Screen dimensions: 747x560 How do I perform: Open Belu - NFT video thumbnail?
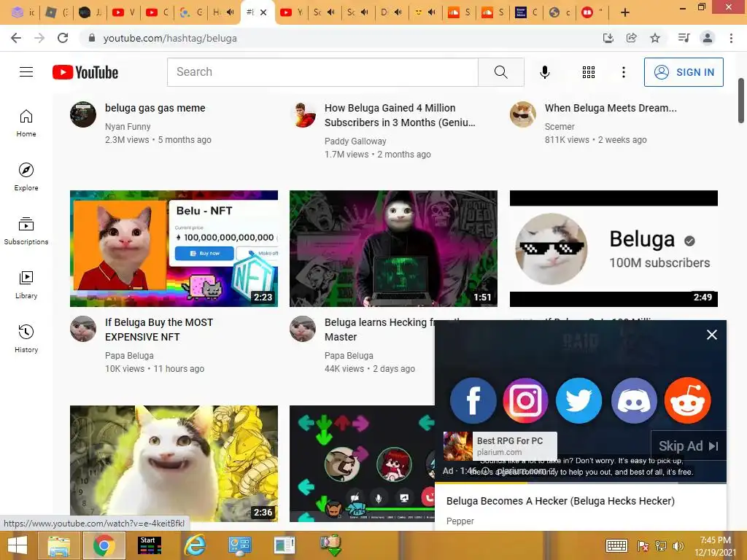[174, 249]
